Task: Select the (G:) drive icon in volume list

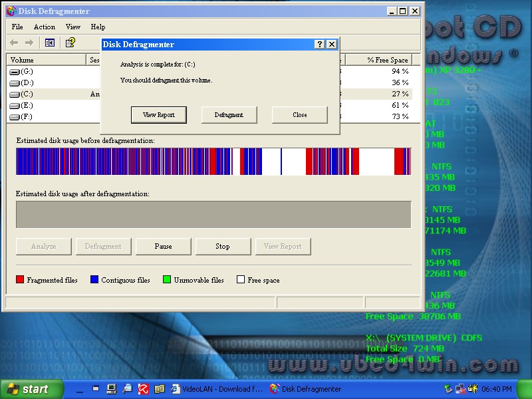Action: pos(15,71)
